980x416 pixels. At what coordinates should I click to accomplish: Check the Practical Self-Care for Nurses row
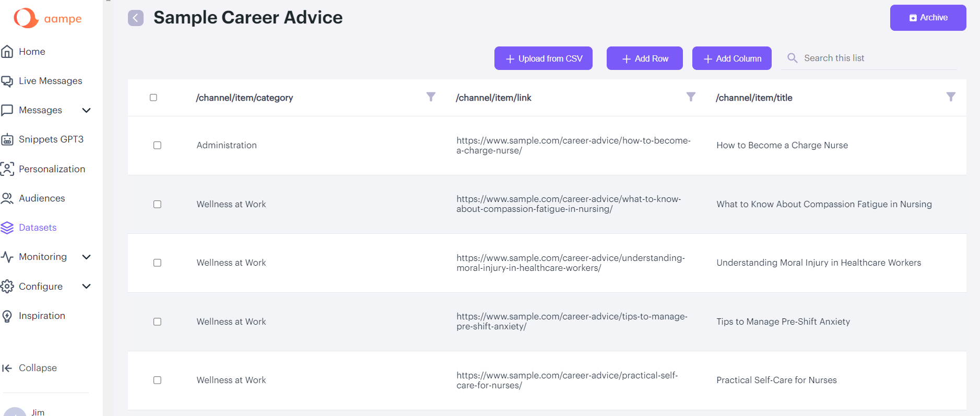tap(157, 380)
